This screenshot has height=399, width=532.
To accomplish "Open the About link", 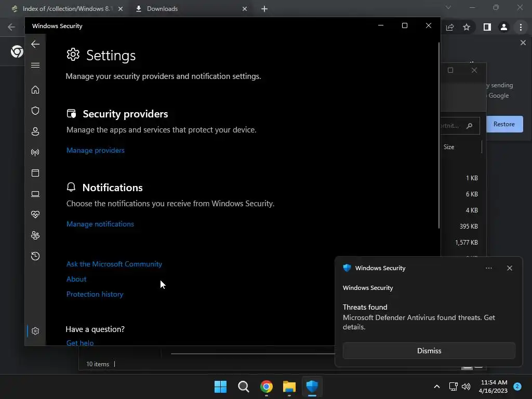I will tap(76, 279).
